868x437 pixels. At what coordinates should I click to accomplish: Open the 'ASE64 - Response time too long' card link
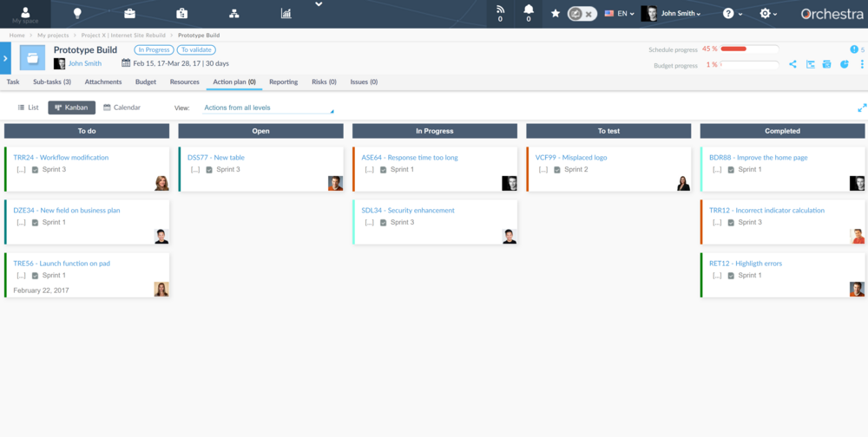[x=410, y=158]
